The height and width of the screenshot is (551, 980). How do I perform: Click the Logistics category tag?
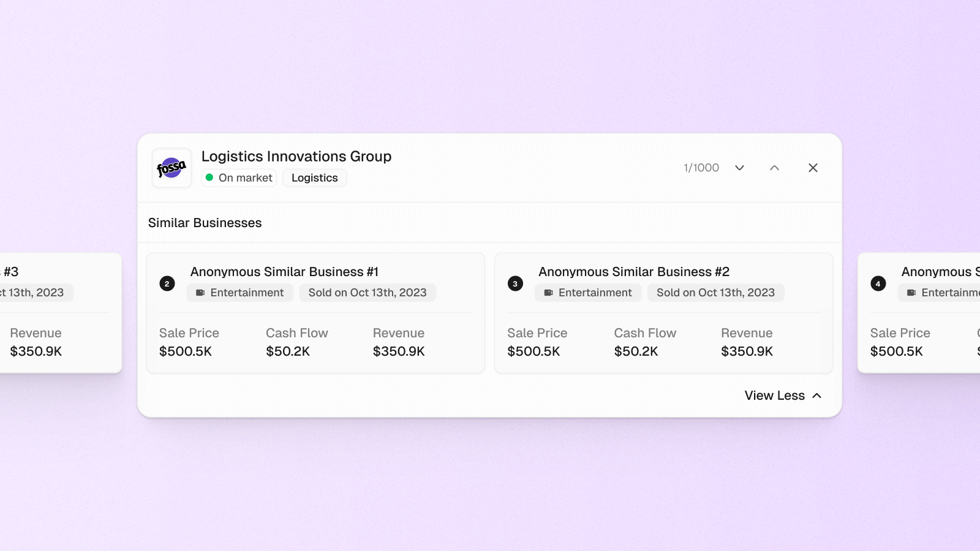pyautogui.click(x=315, y=178)
